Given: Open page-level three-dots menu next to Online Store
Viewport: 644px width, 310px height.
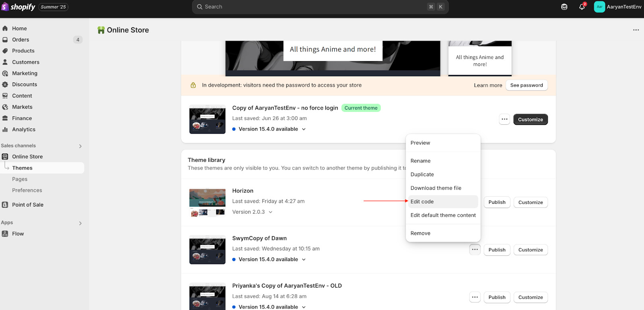Looking at the screenshot, I should (x=636, y=30).
